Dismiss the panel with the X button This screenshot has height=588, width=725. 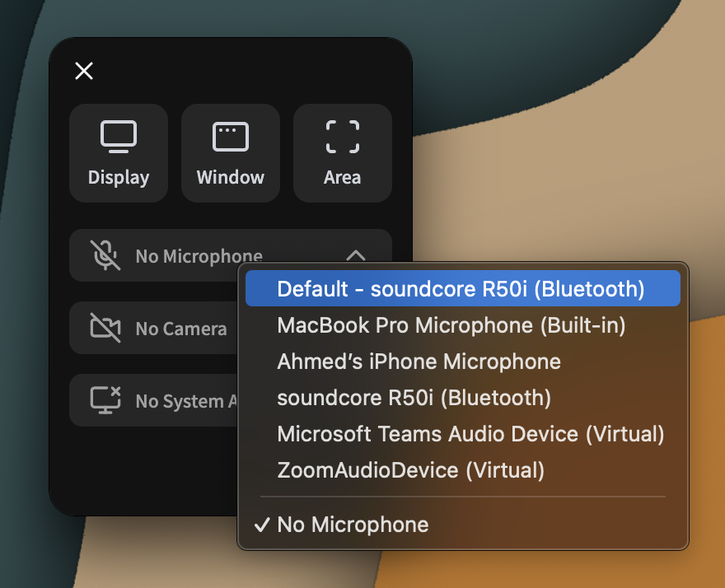tap(83, 71)
